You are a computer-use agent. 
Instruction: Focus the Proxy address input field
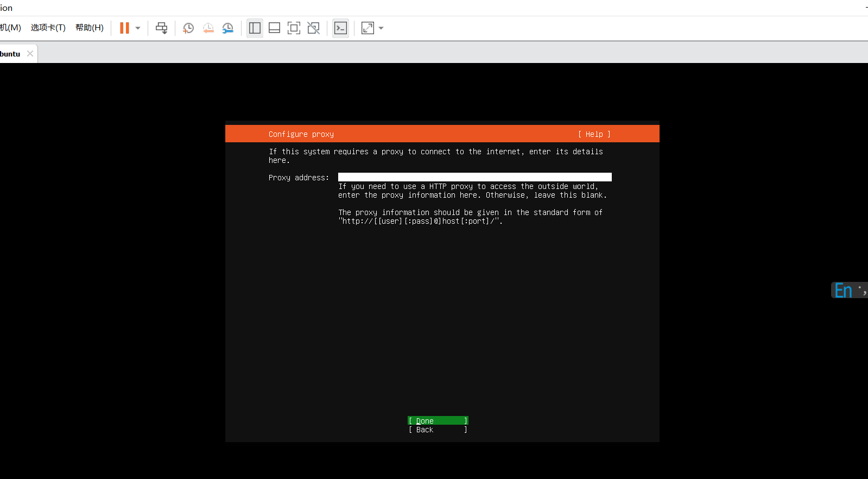point(475,177)
